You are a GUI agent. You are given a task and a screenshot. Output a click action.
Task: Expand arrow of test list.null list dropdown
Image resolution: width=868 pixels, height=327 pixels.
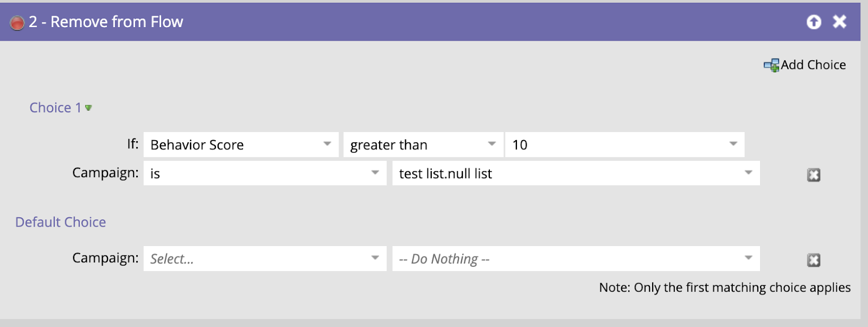tap(749, 173)
